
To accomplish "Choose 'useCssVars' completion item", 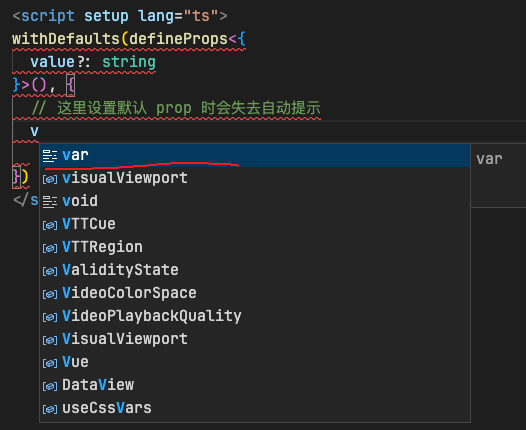I will pyautogui.click(x=255, y=408).
